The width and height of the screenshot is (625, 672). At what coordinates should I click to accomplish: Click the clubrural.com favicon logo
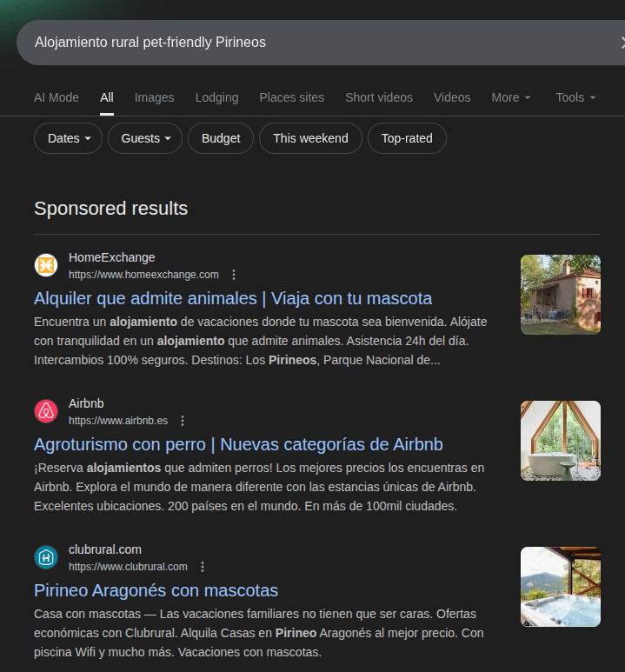(46, 557)
